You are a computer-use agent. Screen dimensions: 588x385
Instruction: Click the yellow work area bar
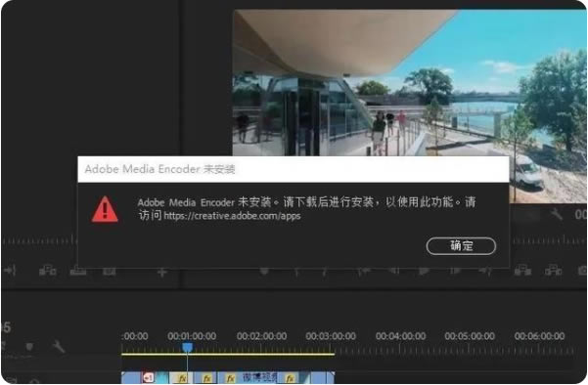pos(228,354)
